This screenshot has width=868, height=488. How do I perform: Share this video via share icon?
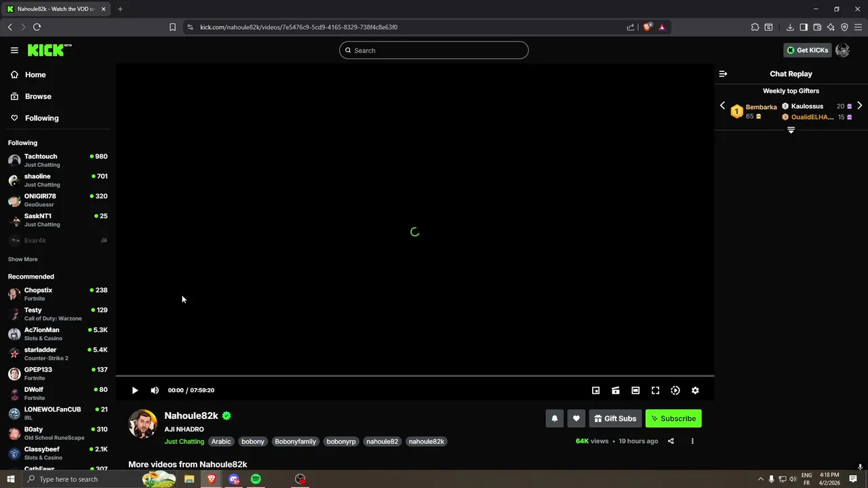click(671, 441)
